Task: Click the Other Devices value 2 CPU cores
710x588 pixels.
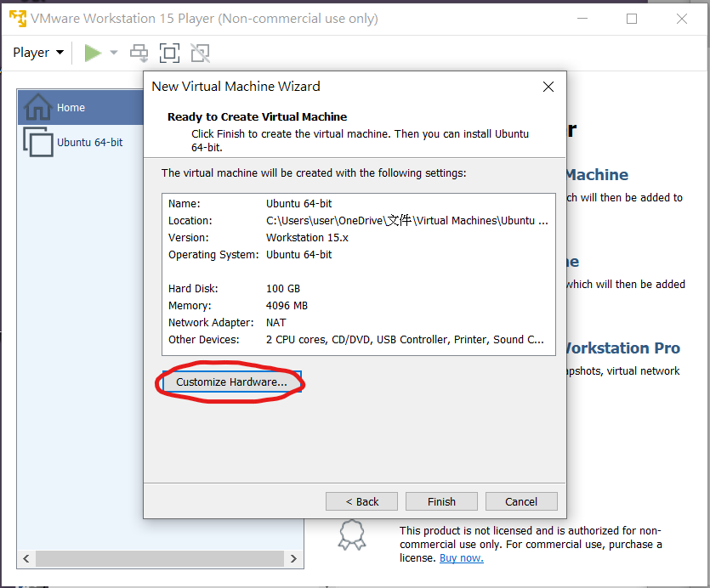Action: [405, 340]
